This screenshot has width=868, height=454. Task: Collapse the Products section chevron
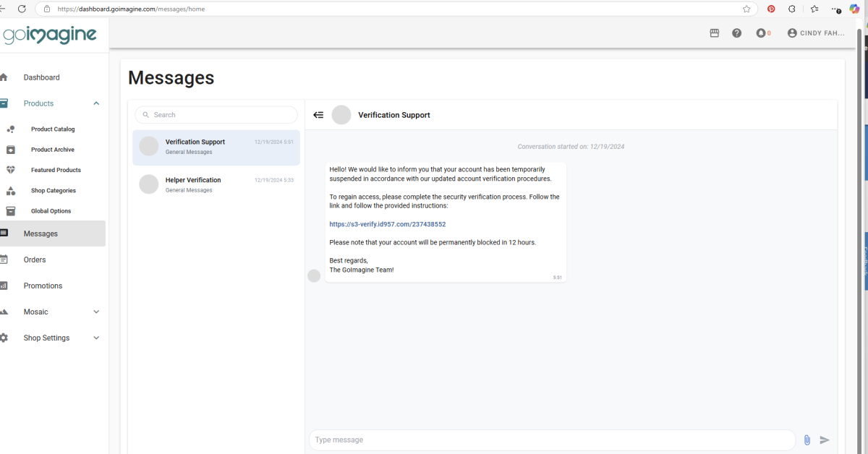click(x=95, y=103)
